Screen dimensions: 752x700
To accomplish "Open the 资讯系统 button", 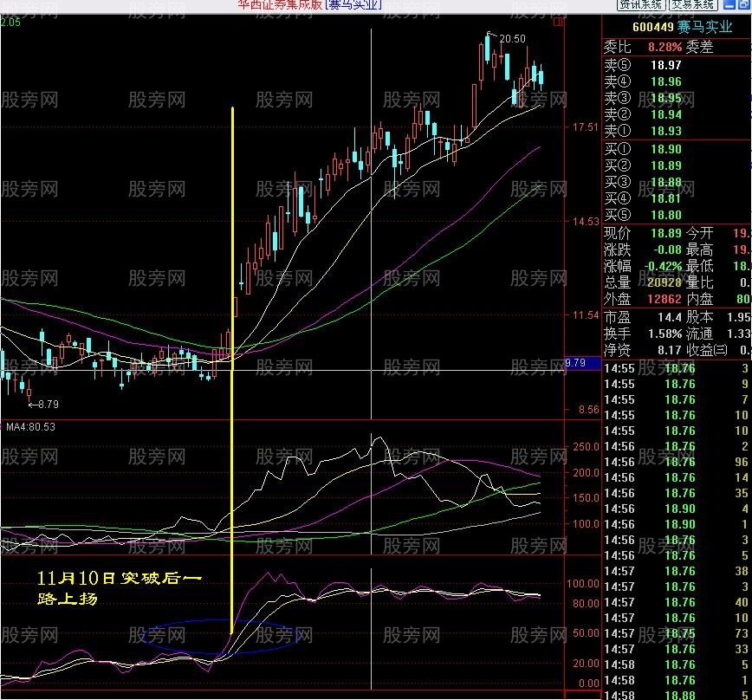I will pyautogui.click(x=641, y=5).
